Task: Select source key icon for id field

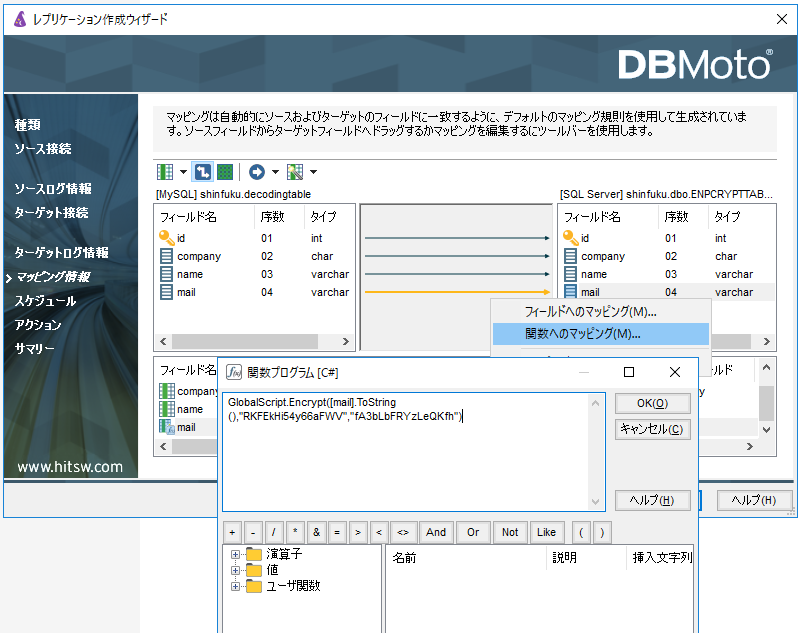Action: tap(167, 238)
